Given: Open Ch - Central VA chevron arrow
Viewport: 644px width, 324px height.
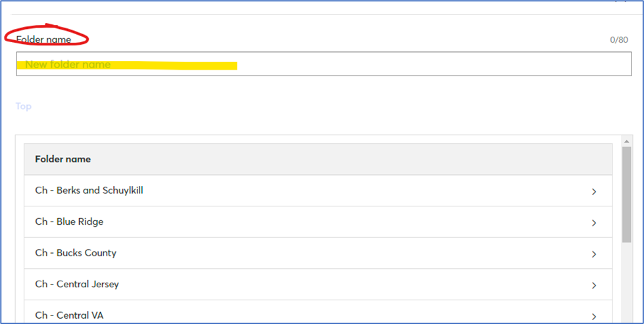Looking at the screenshot, I should click(593, 316).
